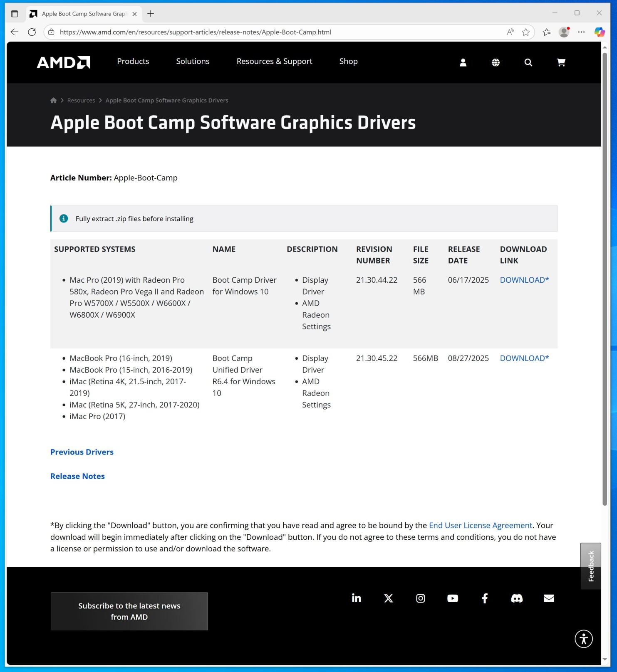Click Resources breadcrumb link

[81, 100]
